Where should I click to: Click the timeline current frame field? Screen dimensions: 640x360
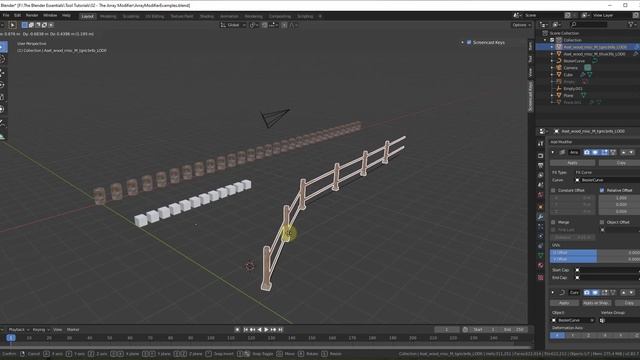[x=447, y=330]
